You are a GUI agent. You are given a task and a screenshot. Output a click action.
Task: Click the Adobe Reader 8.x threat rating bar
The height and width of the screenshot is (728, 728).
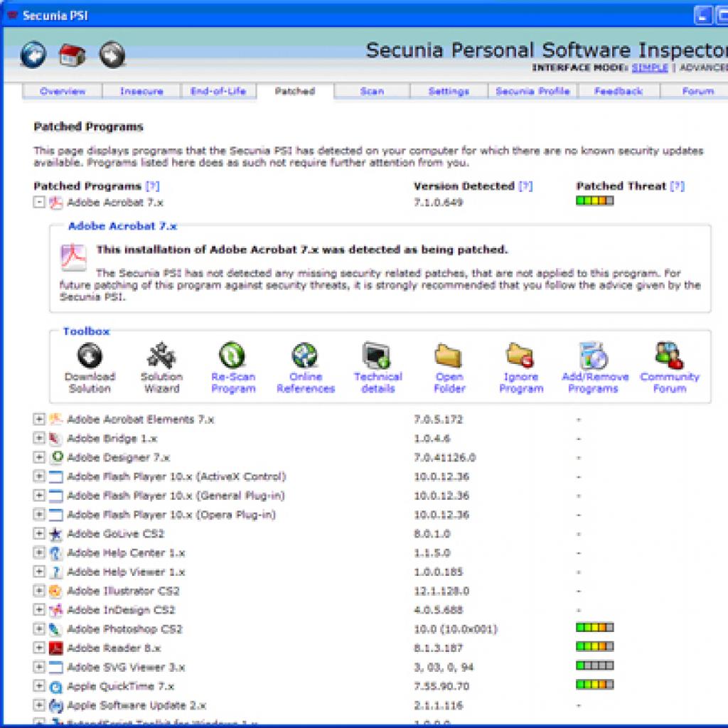tap(595, 646)
